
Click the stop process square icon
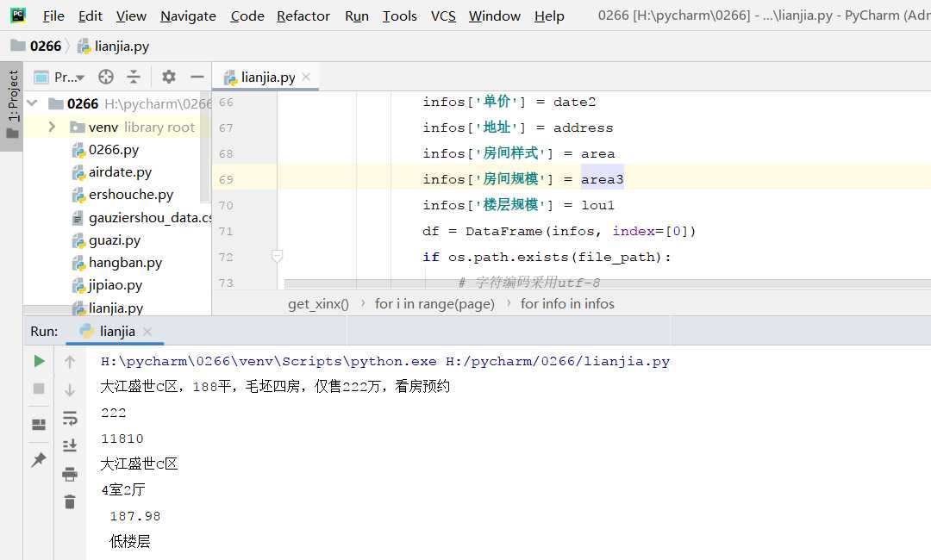(x=39, y=389)
